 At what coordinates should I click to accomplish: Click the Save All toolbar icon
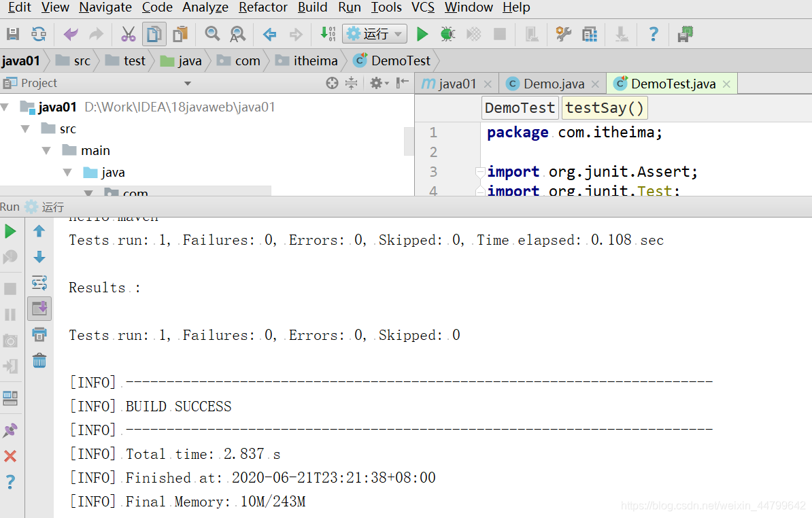pos(13,35)
